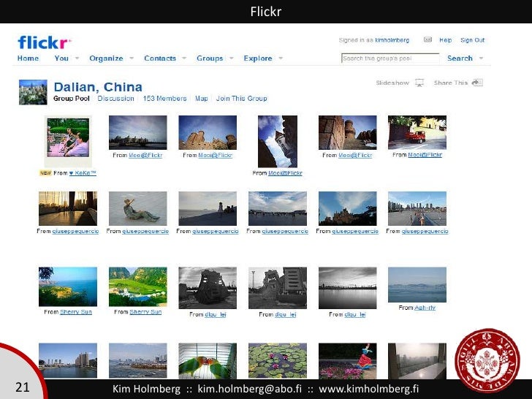
Task: Open the KeKe user link
Action: click(83, 173)
